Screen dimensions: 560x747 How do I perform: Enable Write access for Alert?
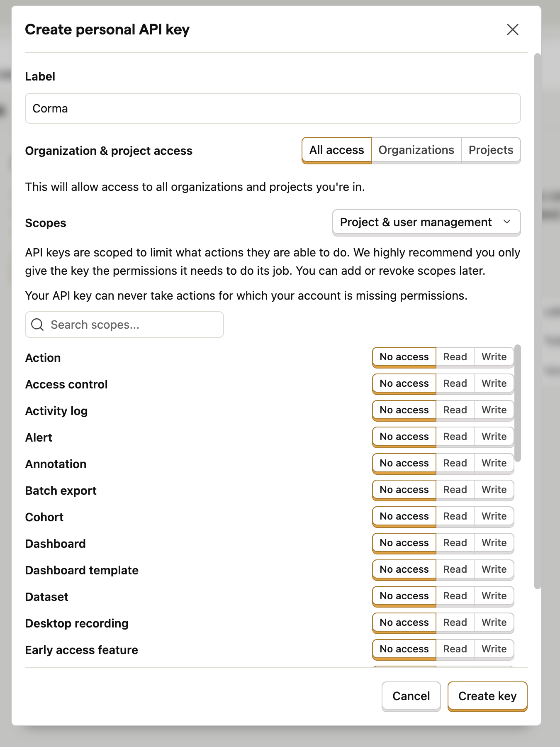pos(494,437)
